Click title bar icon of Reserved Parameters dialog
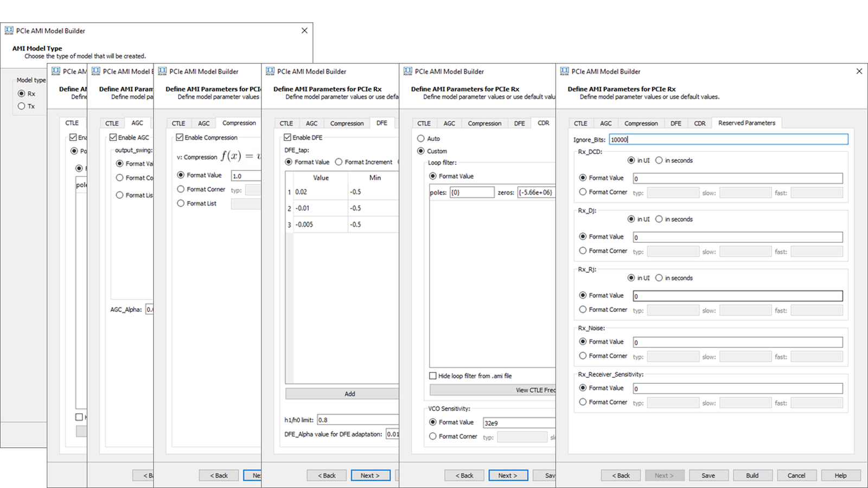 564,72
